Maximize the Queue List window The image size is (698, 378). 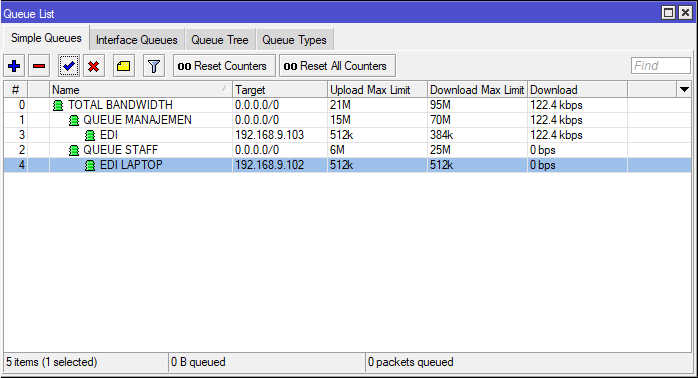coord(668,12)
